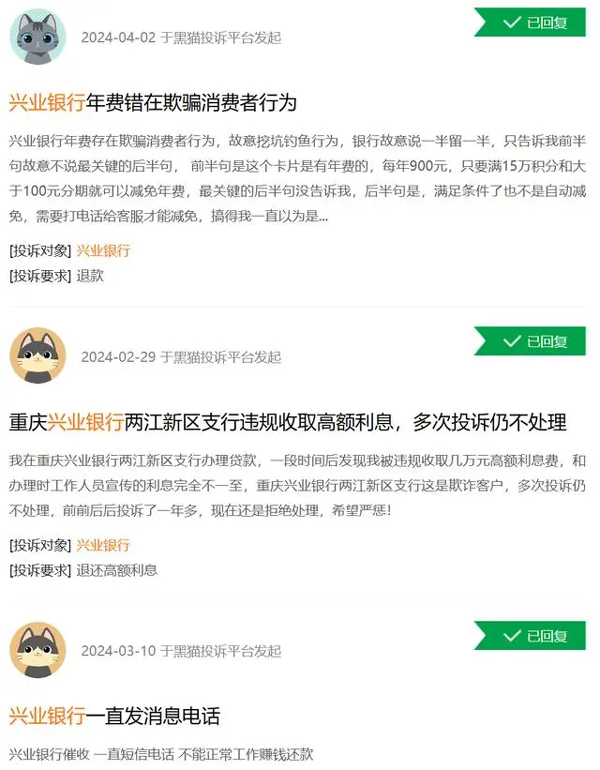
Task: Click 兴业银行 link under second 投诉对象
Action: [x=103, y=545]
